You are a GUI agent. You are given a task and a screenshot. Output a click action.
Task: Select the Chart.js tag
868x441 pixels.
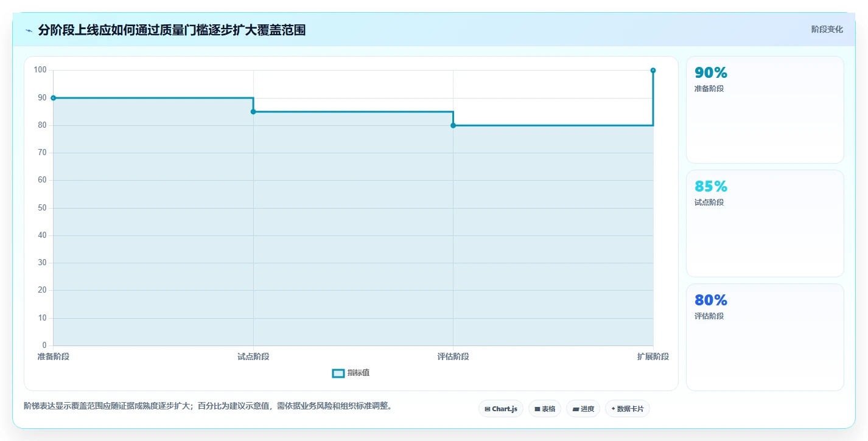[501, 409]
